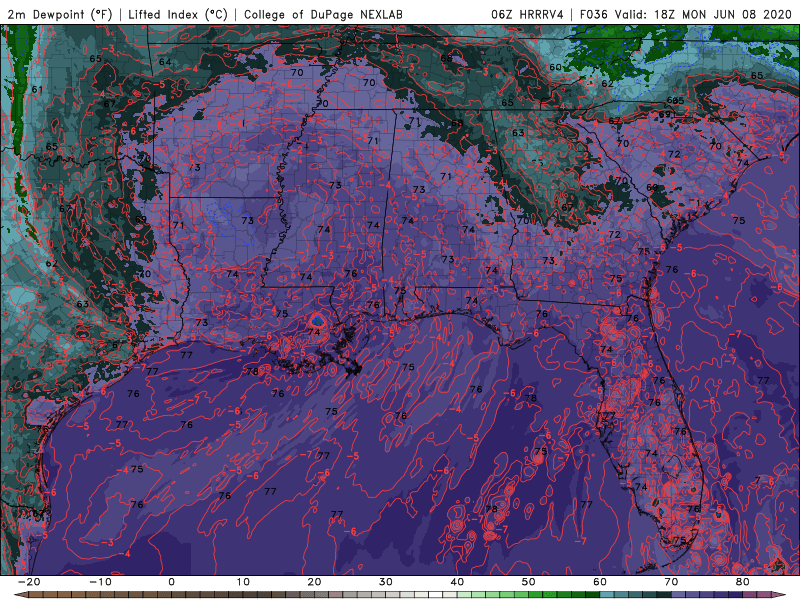Click the '61' dewpoint value on the map
Image resolution: width=800 pixels, height=600 pixels.
pyautogui.click(x=37, y=90)
